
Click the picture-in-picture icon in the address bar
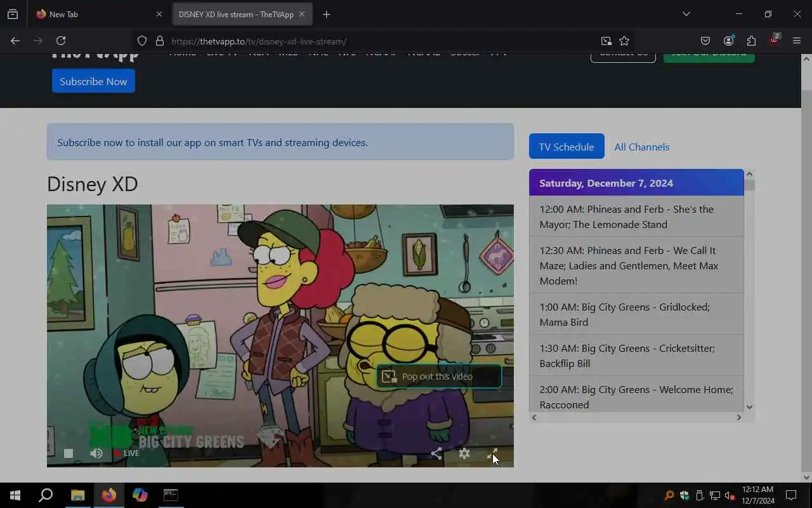[606, 41]
